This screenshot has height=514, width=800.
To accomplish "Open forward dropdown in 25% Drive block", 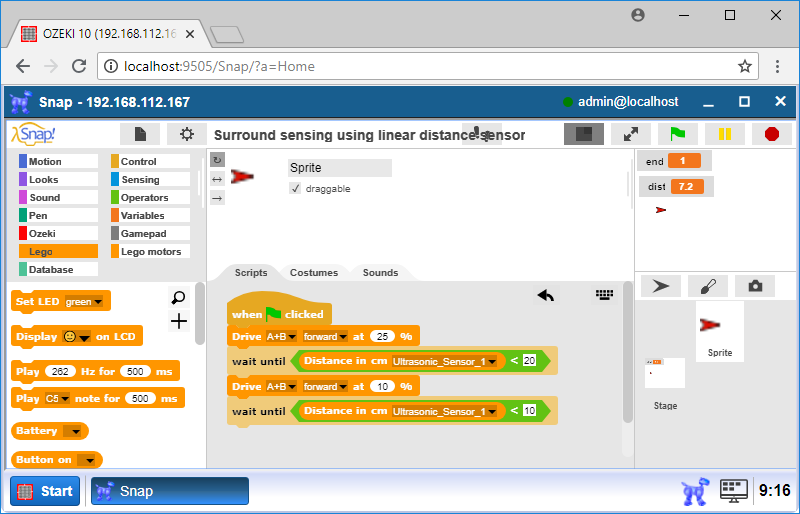I will pos(325,336).
